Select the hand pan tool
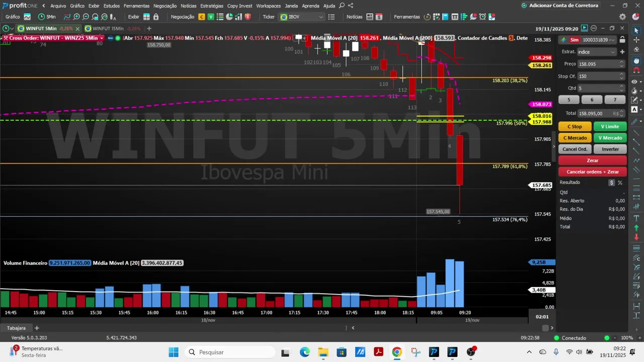The height and width of the screenshot is (362, 644). pyautogui.click(x=636, y=61)
